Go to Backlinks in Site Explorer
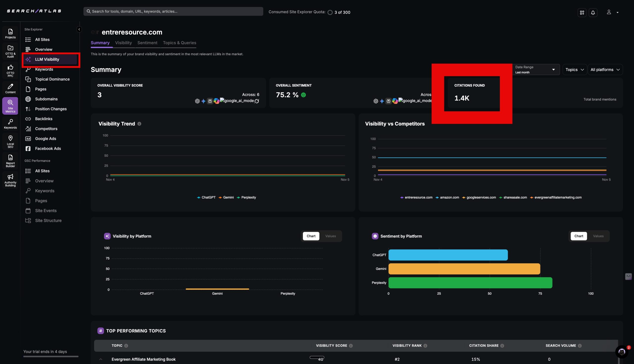The width and height of the screenshot is (634, 364). pos(44,119)
